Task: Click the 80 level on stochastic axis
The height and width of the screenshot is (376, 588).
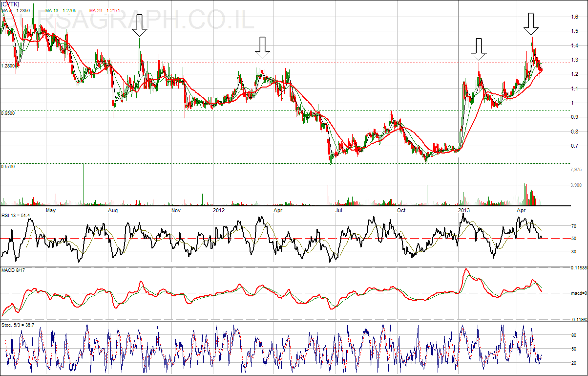Action: pos(574,335)
